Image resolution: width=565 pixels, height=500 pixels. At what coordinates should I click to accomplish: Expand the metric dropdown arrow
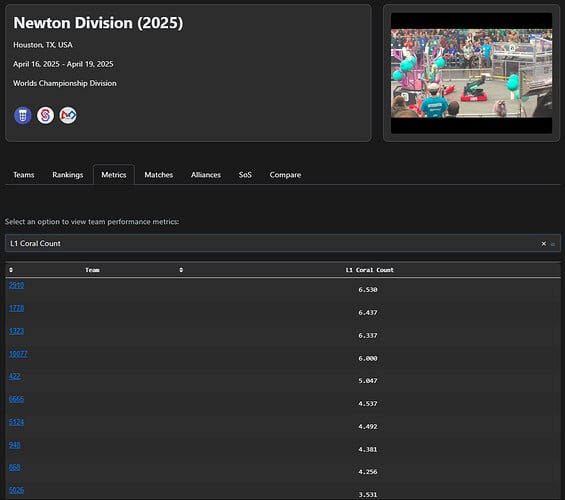point(553,244)
